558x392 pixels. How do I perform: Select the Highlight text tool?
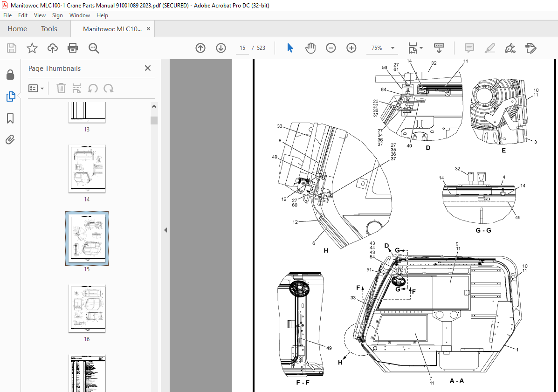[490, 48]
